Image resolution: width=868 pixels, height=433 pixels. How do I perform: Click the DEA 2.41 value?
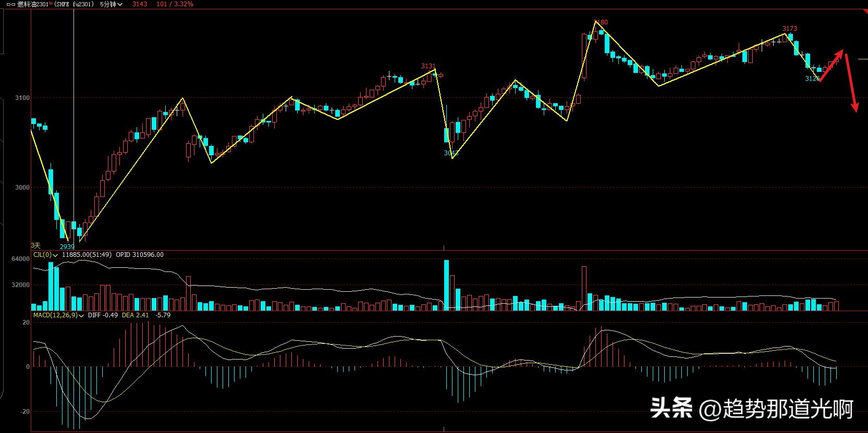135,315
